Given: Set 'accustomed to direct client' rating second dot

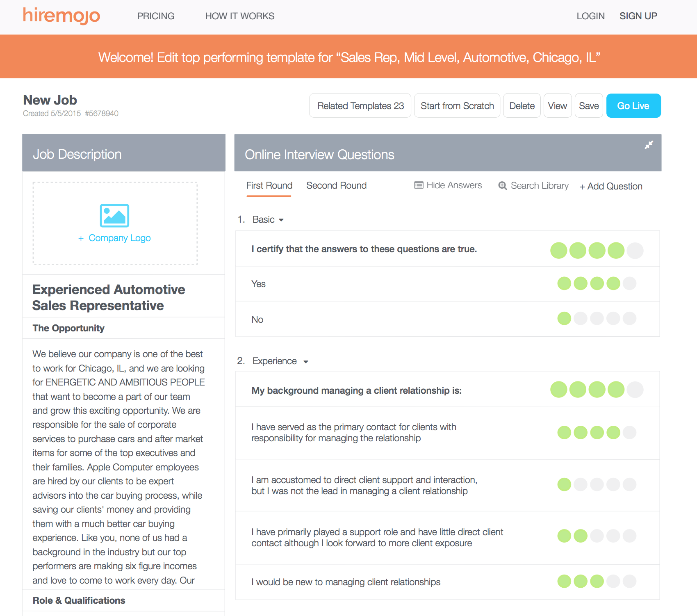Looking at the screenshot, I should pos(581,484).
